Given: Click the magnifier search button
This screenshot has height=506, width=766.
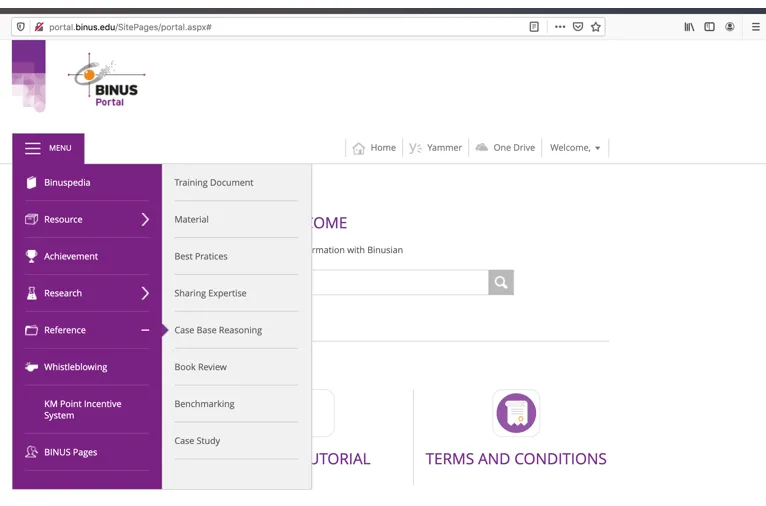Looking at the screenshot, I should pos(501,282).
